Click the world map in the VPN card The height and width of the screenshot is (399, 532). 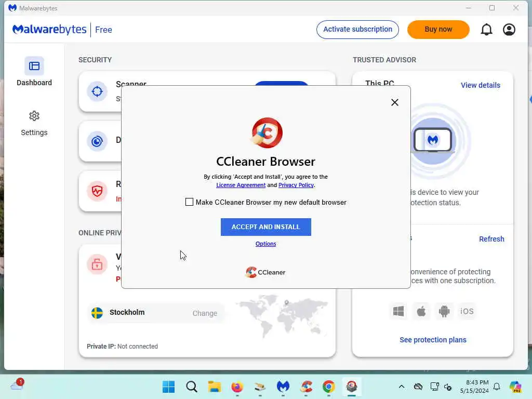click(282, 316)
